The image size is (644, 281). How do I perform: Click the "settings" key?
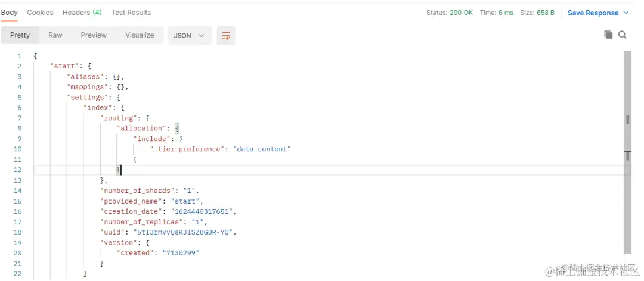(88, 98)
